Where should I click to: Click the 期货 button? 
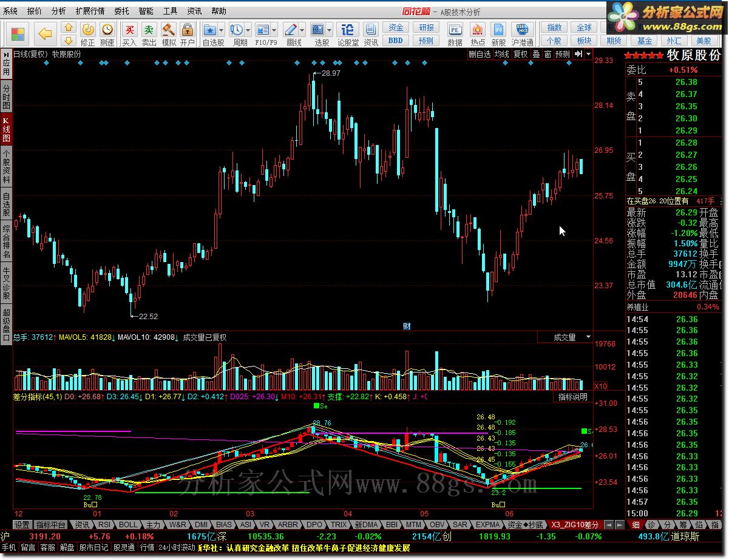point(614,41)
